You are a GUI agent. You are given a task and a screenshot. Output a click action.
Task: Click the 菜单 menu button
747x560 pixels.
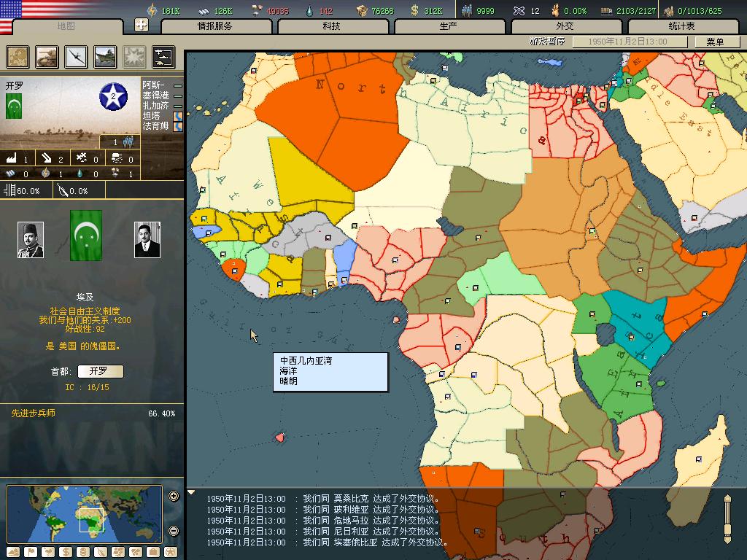[x=715, y=42]
